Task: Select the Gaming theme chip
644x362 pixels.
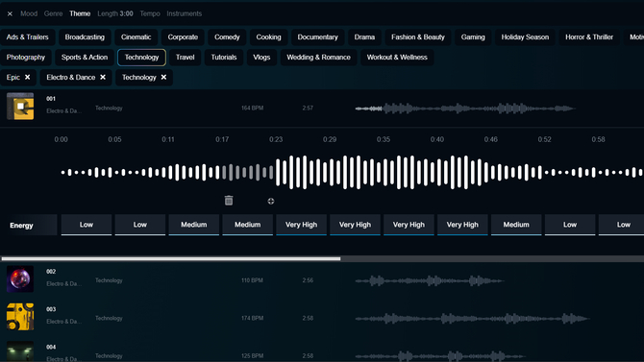Action: point(473,36)
